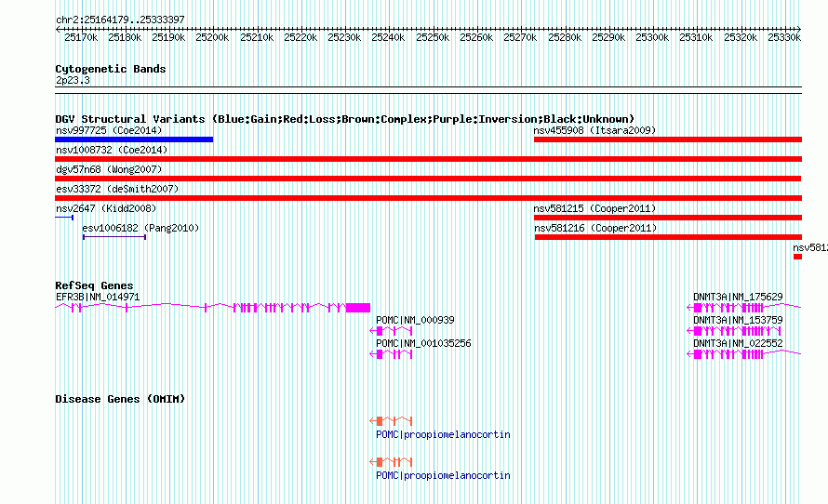Select the POMC NM_000939 gene glyph
Image resolution: width=828 pixels, height=504 pixels.
pyautogui.click(x=391, y=331)
